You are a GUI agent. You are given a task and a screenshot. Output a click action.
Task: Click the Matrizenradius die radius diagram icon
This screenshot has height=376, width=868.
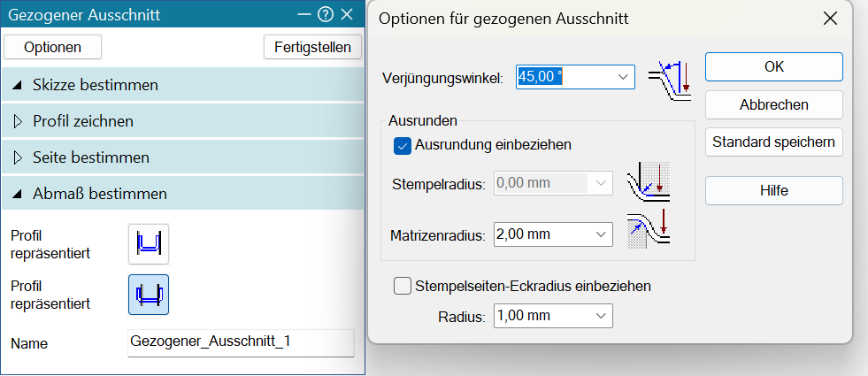[648, 229]
